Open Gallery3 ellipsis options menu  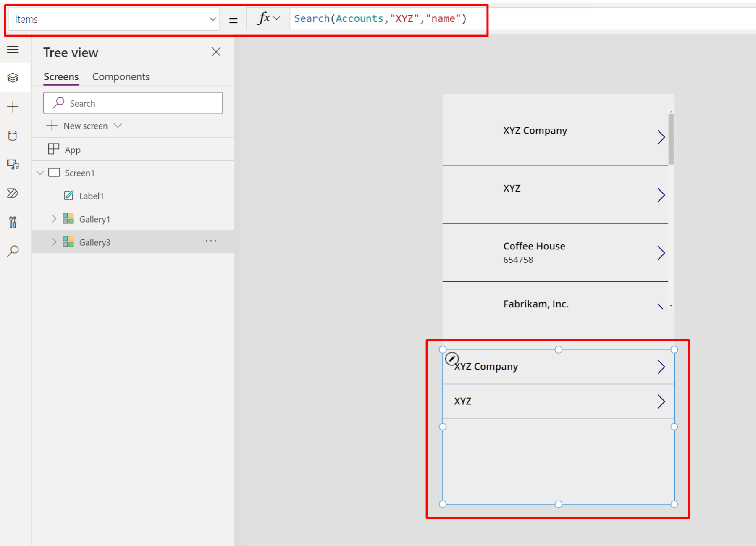click(211, 241)
